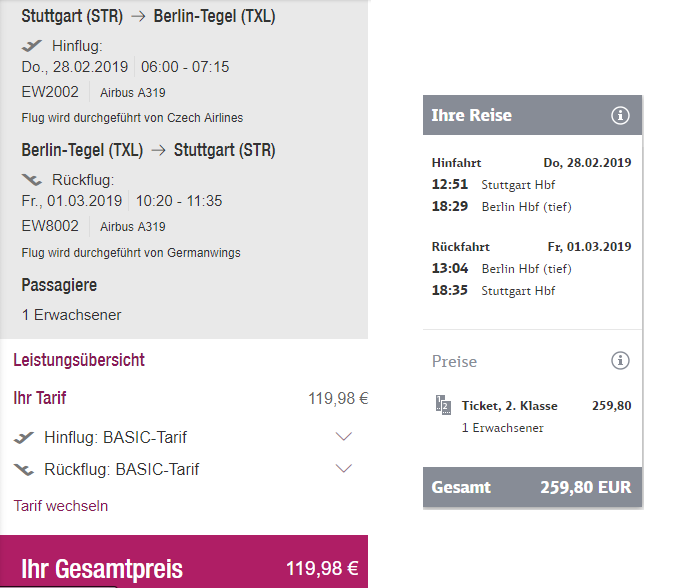Select the Leistungsübersicht heading
The width and height of the screenshot is (697, 588).
[x=79, y=360]
